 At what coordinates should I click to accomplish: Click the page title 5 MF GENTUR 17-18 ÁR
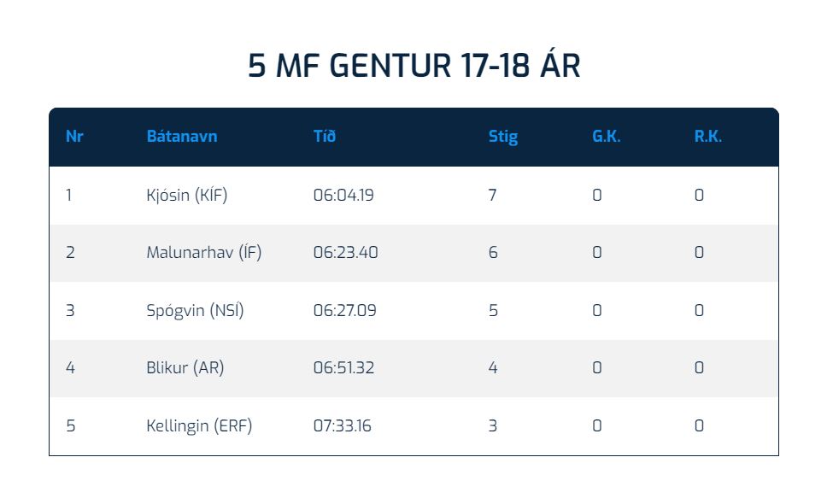point(414,66)
